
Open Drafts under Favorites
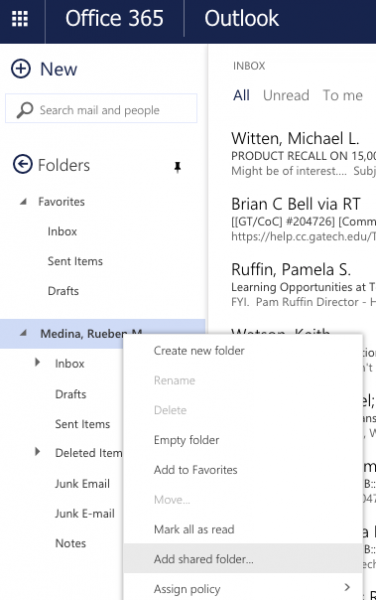coord(63,291)
